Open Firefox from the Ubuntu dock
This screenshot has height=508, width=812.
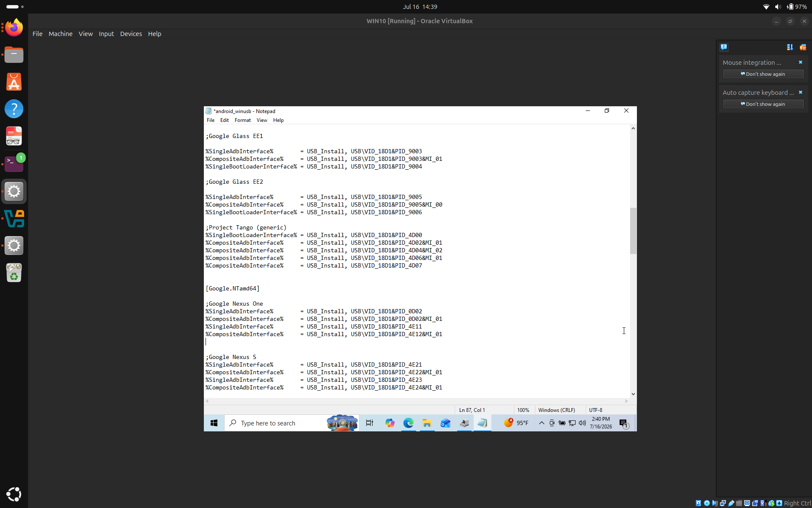pos(14,28)
